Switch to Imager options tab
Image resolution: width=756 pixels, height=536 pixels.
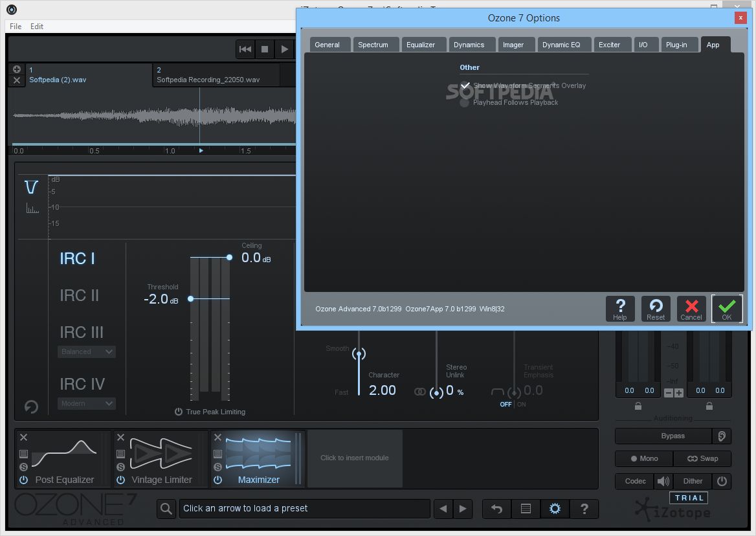tap(516, 45)
